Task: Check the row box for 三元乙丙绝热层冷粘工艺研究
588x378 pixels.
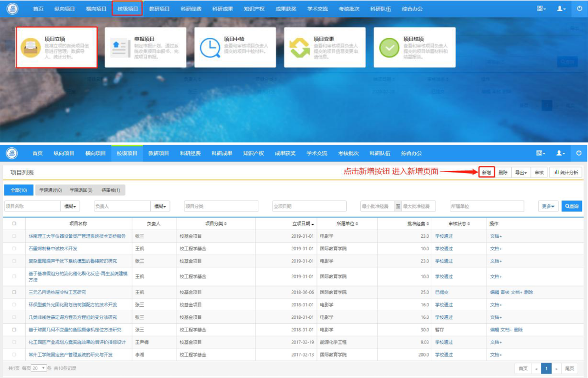Action: pos(14,292)
